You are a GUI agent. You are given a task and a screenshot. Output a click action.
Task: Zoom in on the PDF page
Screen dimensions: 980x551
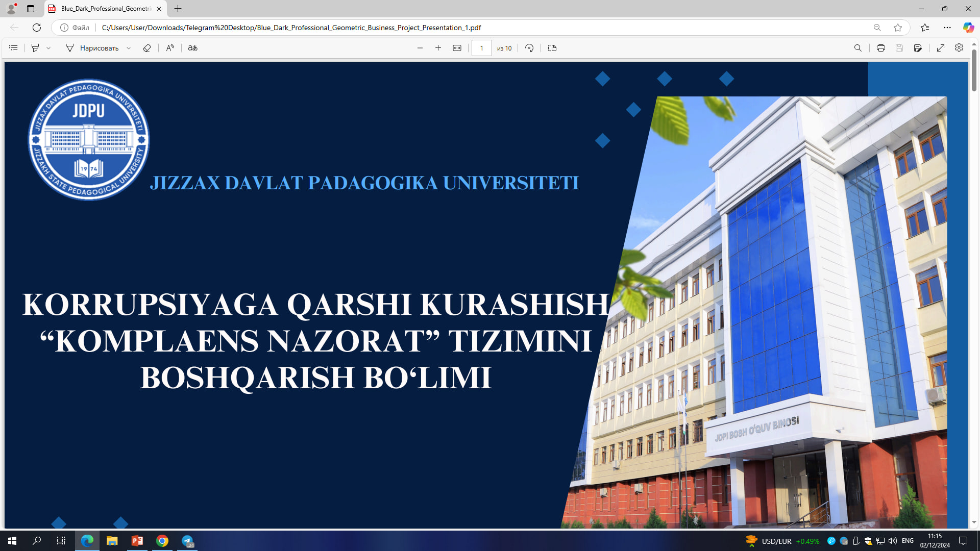(438, 48)
